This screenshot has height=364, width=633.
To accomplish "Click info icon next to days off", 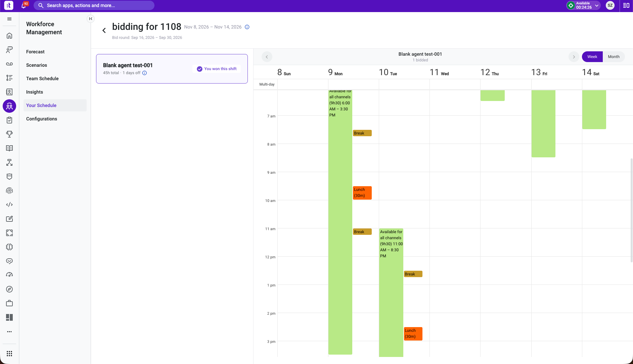I will 144,73.
